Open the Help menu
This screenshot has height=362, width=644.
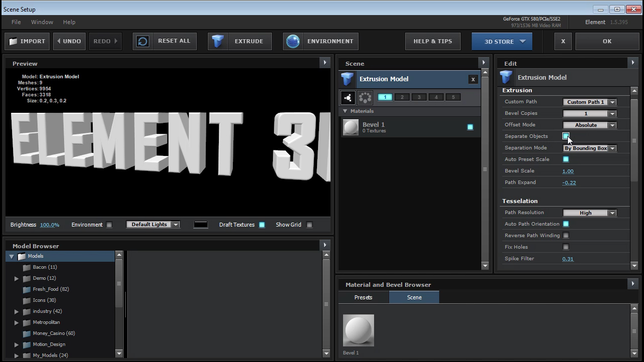[69, 22]
